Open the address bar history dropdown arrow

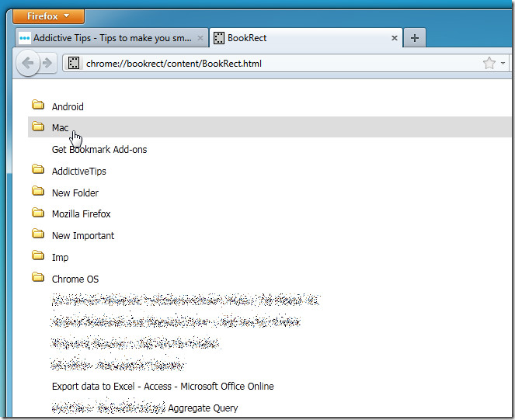point(503,63)
